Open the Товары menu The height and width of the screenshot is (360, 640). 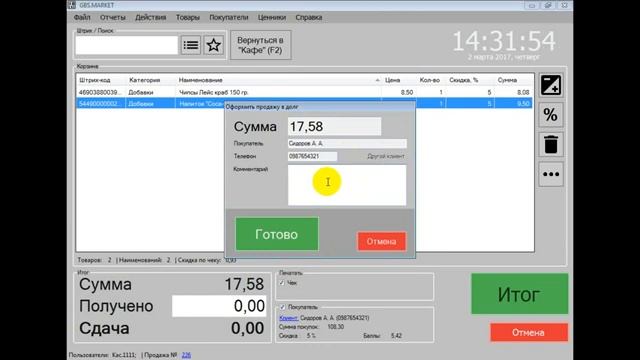click(188, 18)
